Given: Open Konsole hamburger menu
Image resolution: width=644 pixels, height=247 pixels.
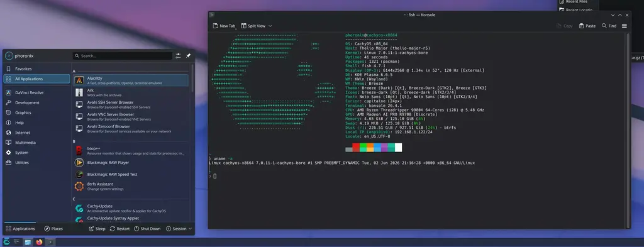Looking at the screenshot, I should 625,26.
